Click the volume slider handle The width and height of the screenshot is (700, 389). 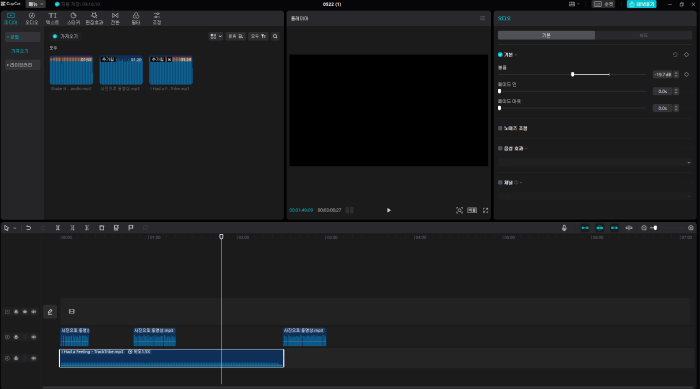(573, 74)
